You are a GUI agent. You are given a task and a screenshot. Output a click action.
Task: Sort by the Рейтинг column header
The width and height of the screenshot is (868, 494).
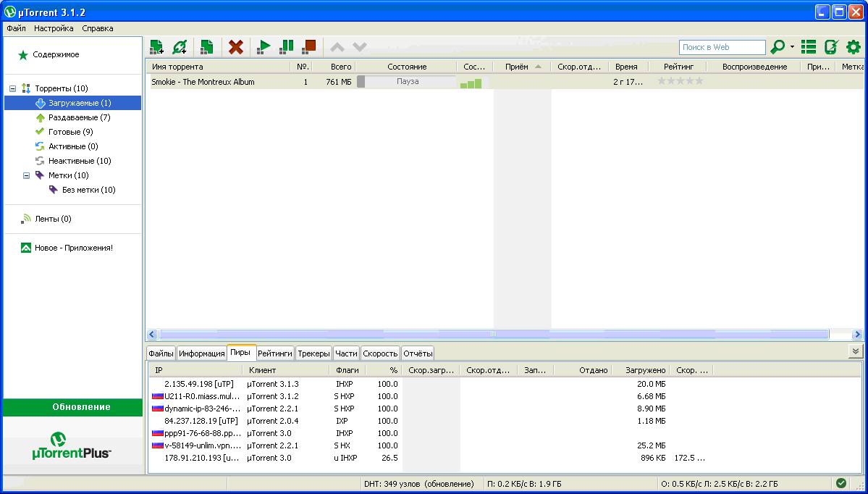click(678, 67)
